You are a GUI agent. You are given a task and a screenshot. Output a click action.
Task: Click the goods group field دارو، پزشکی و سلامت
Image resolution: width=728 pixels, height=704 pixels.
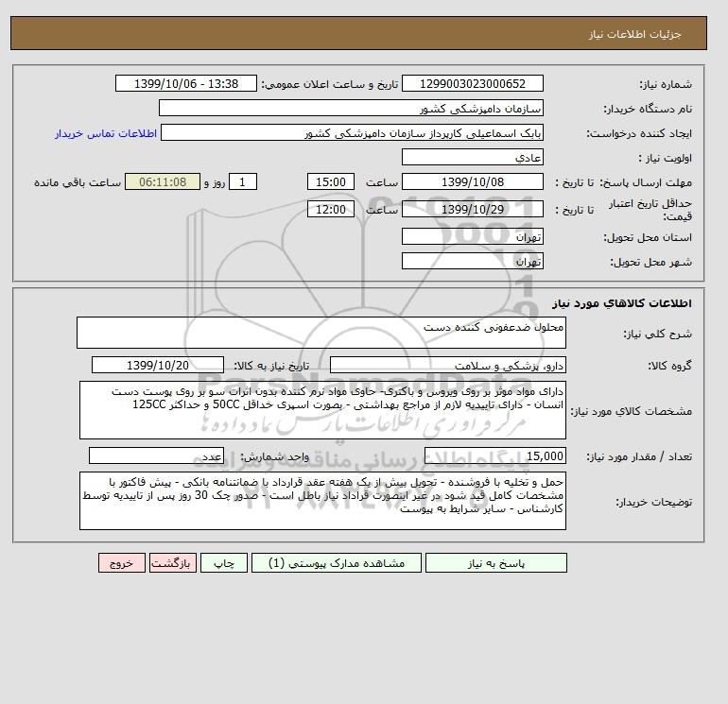(x=447, y=365)
